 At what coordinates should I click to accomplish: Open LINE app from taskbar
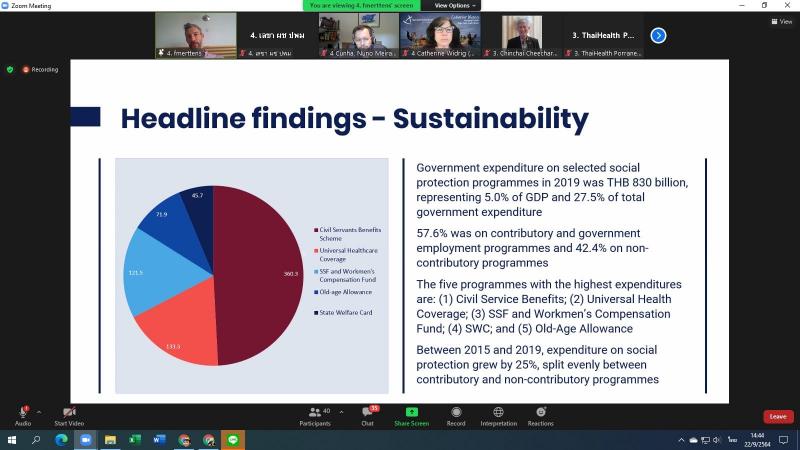[233, 440]
